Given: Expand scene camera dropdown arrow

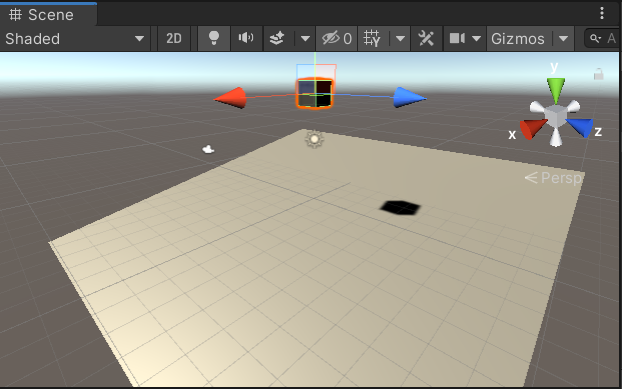Looking at the screenshot, I should (477, 39).
